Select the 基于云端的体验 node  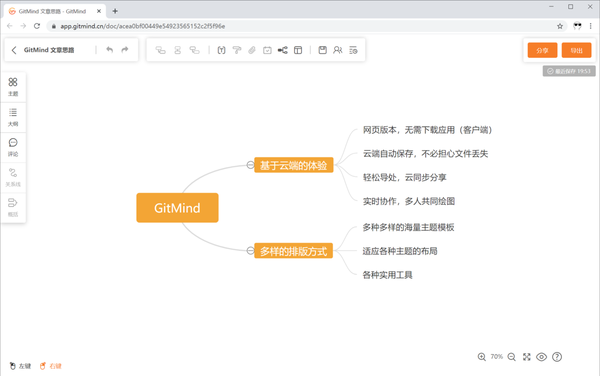[x=294, y=165]
